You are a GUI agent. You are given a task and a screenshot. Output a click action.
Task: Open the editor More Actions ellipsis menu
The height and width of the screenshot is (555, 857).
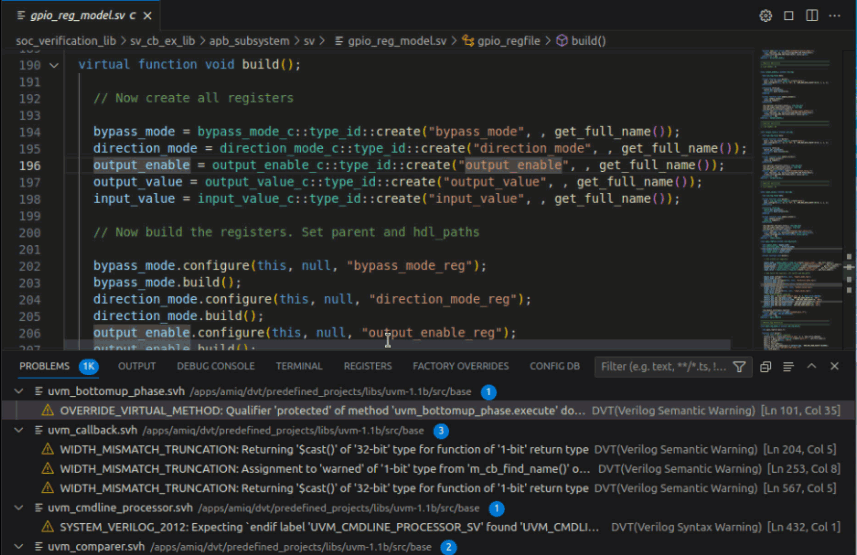pos(834,16)
